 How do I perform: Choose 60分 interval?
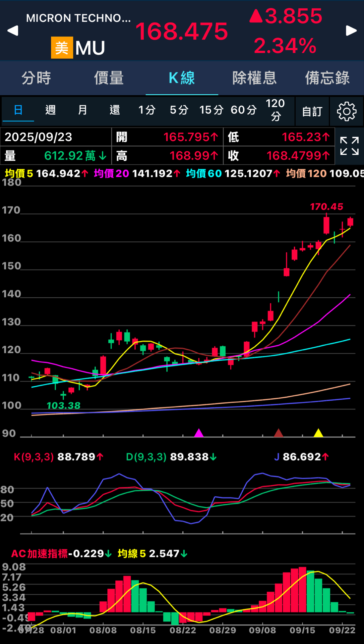244,110
